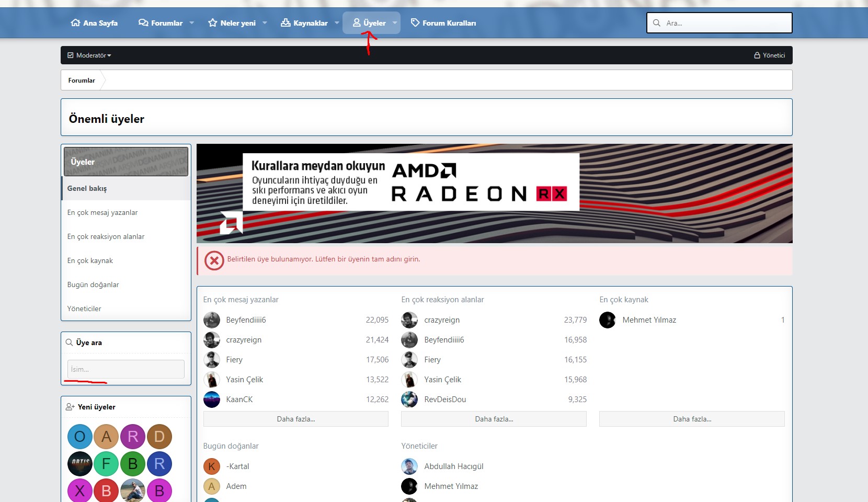Open Abdullah Hacıgül profile link
The height and width of the screenshot is (502, 868).
(x=454, y=466)
